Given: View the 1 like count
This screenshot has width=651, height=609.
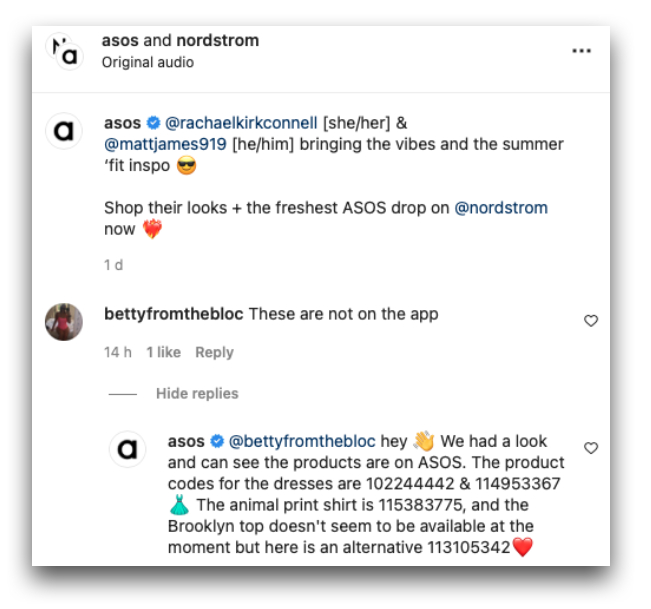Looking at the screenshot, I should [163, 352].
